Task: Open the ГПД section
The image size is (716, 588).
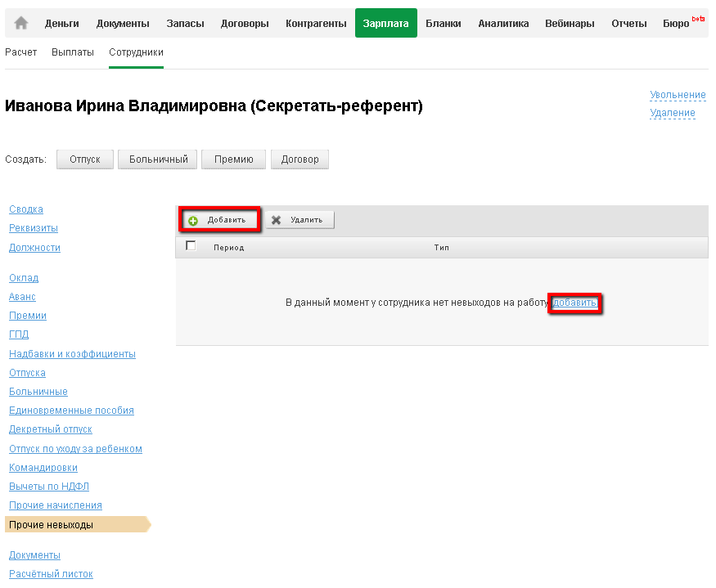Action: click(x=19, y=334)
